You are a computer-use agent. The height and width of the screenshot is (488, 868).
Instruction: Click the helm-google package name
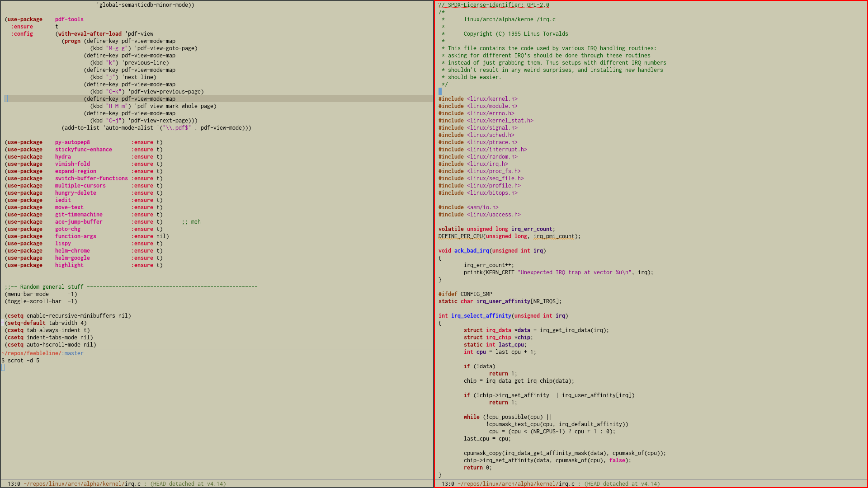pyautogui.click(x=72, y=258)
